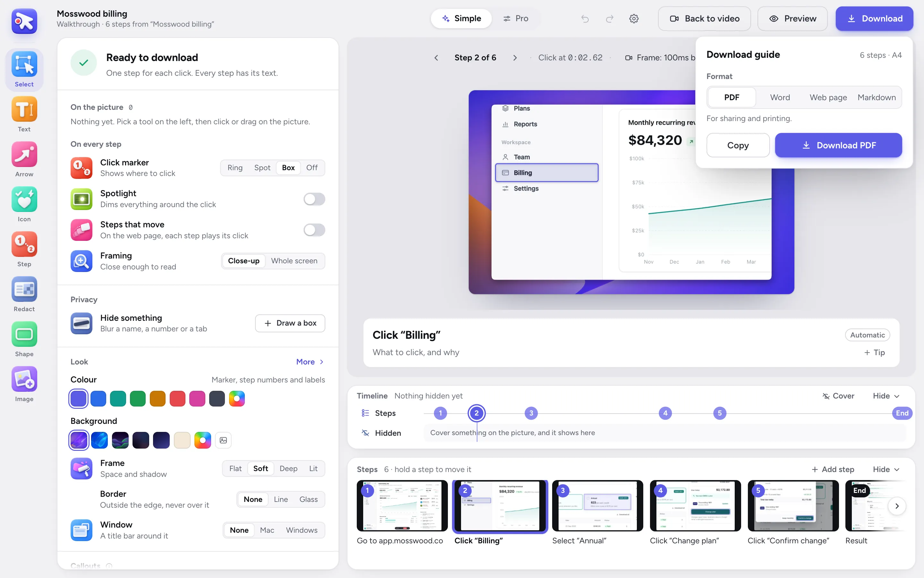Open settings gear in top bar
Image resolution: width=924 pixels, height=578 pixels.
tap(634, 18)
